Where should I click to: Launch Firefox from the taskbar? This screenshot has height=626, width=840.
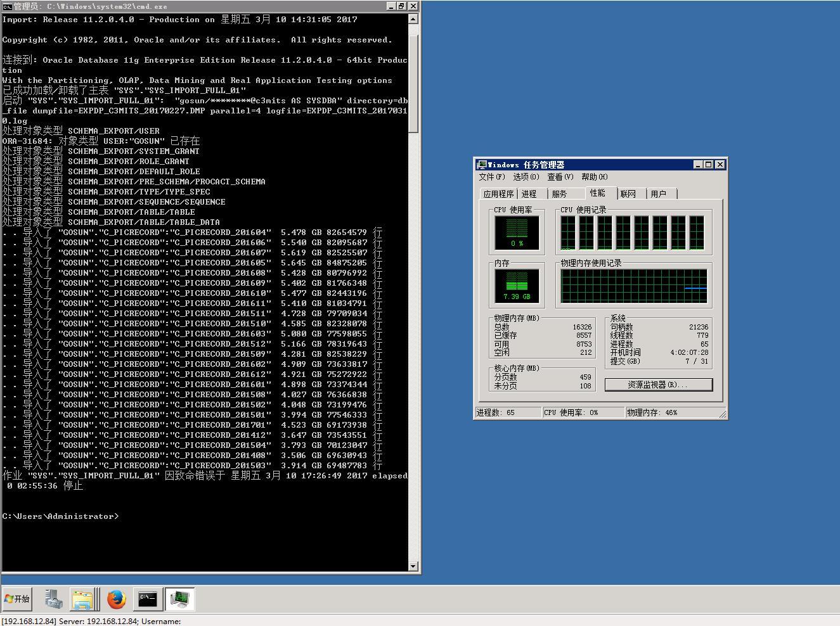[x=116, y=599]
